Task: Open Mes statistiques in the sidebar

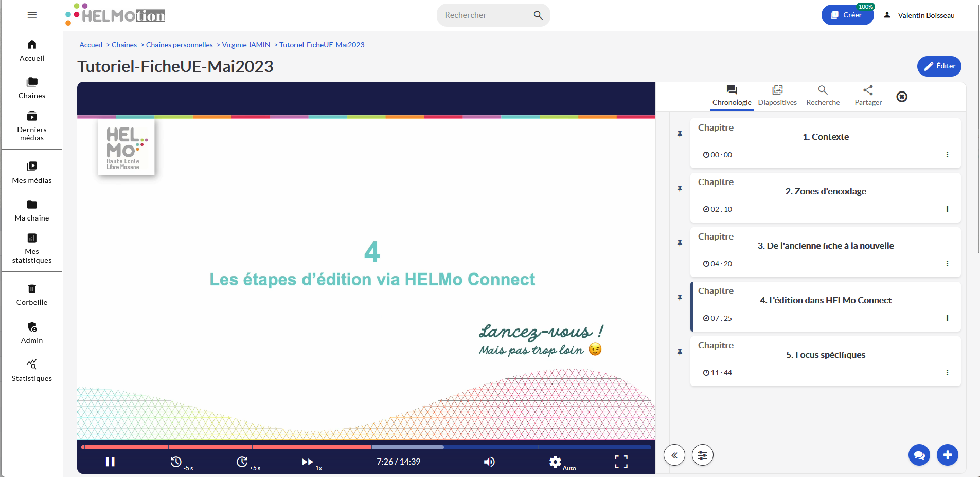Action: [32, 248]
